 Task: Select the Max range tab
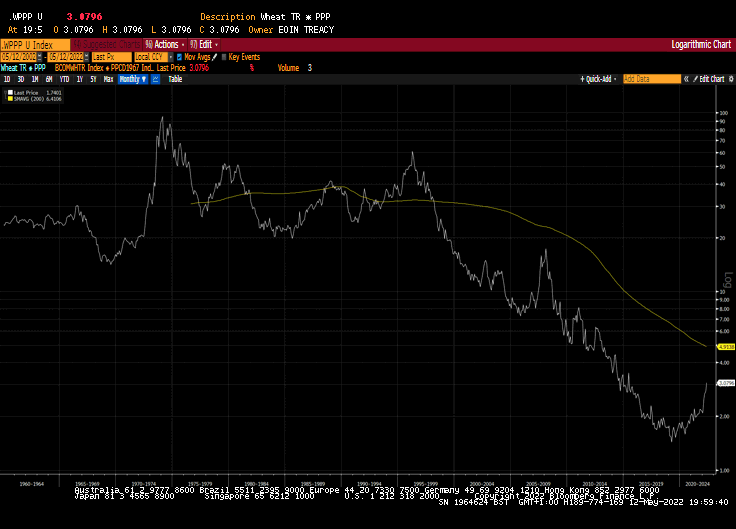click(108, 79)
